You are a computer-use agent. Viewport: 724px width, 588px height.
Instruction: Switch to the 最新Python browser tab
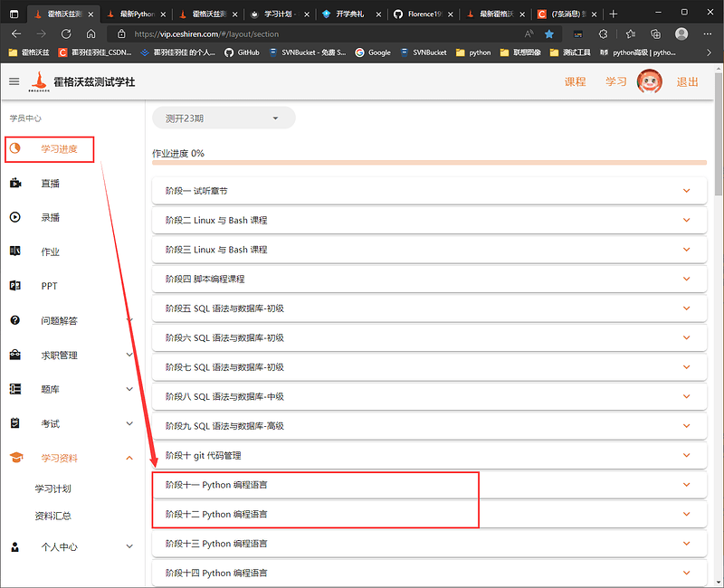pos(136,14)
